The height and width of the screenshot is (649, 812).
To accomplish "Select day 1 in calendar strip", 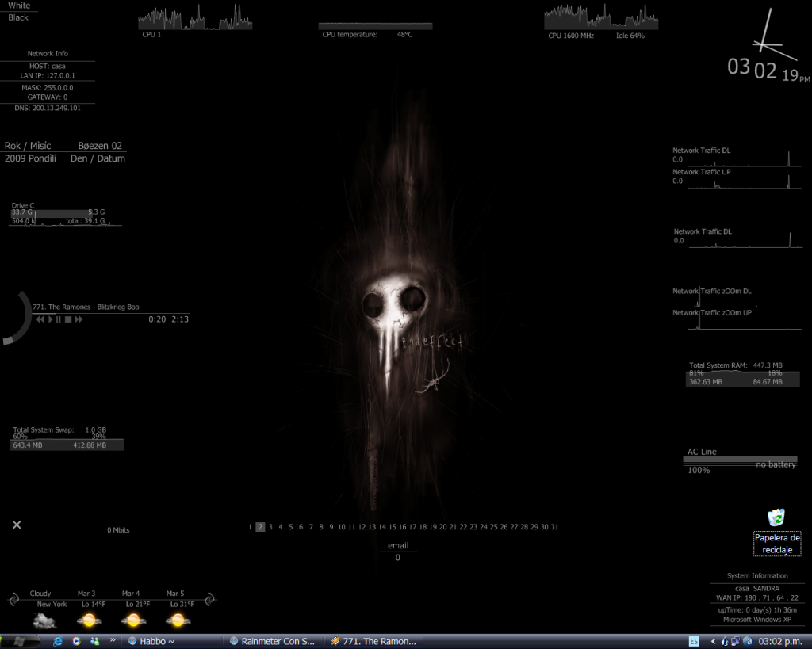I will tap(250, 527).
